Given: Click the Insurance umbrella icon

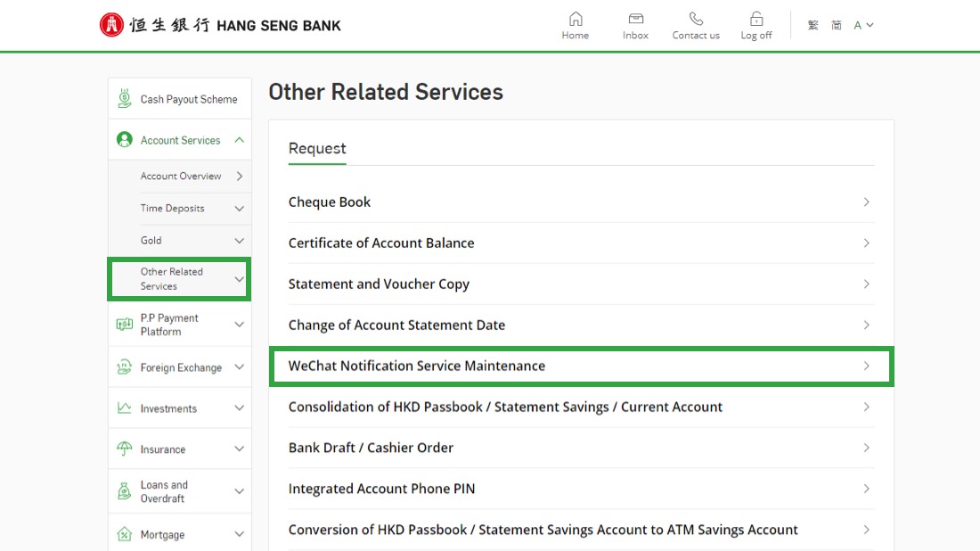Looking at the screenshot, I should pyautogui.click(x=125, y=448).
